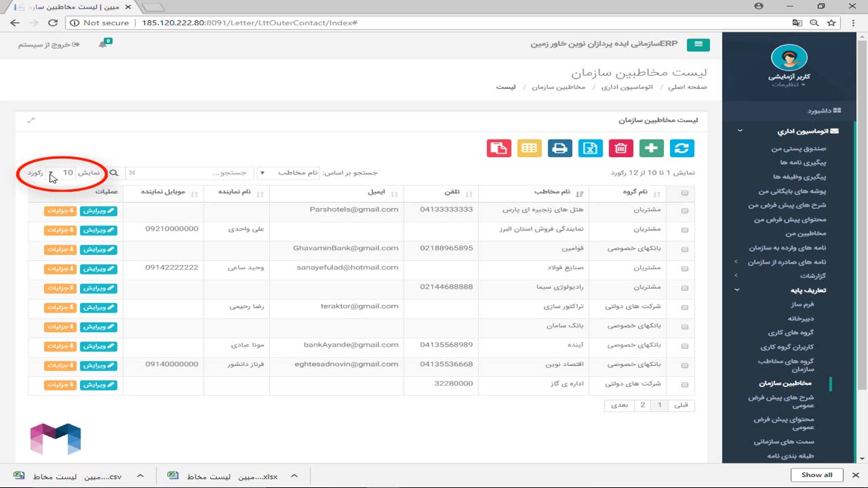Open xlsx download options arrow

(x=296, y=476)
